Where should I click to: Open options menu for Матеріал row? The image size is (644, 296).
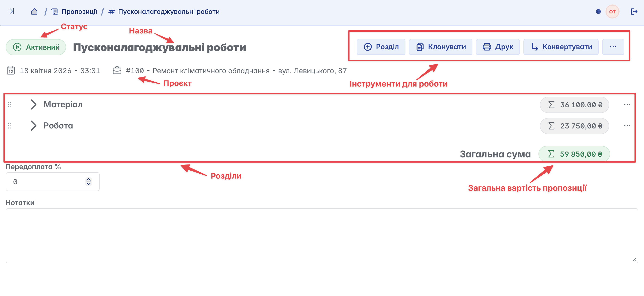[x=627, y=105]
